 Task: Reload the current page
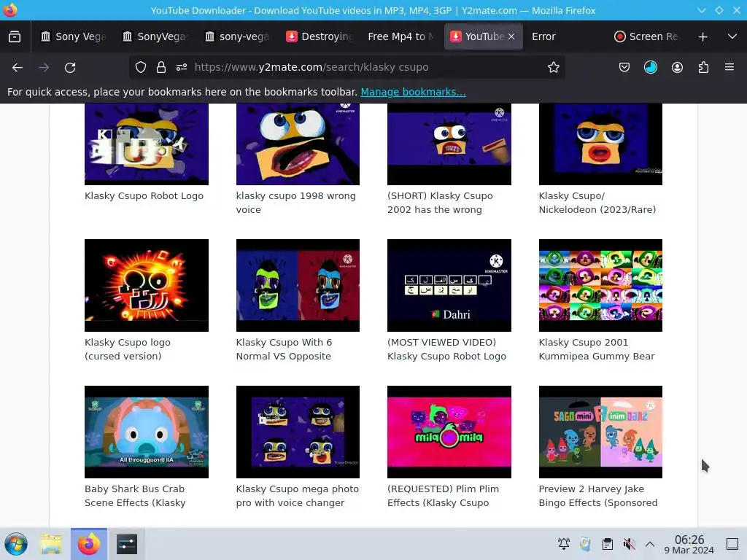point(70,68)
